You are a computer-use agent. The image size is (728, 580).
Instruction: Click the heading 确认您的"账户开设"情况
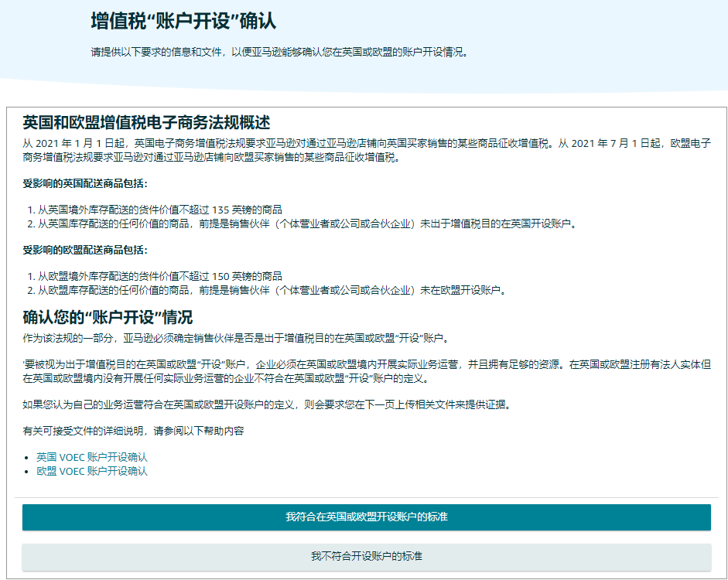click(x=108, y=318)
